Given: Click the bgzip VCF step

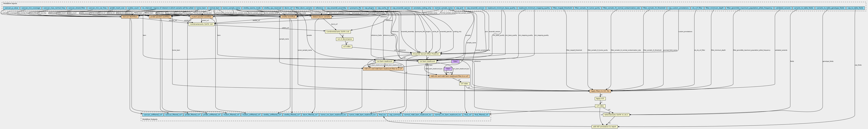Looking at the screenshot, I should coord(600,99).
